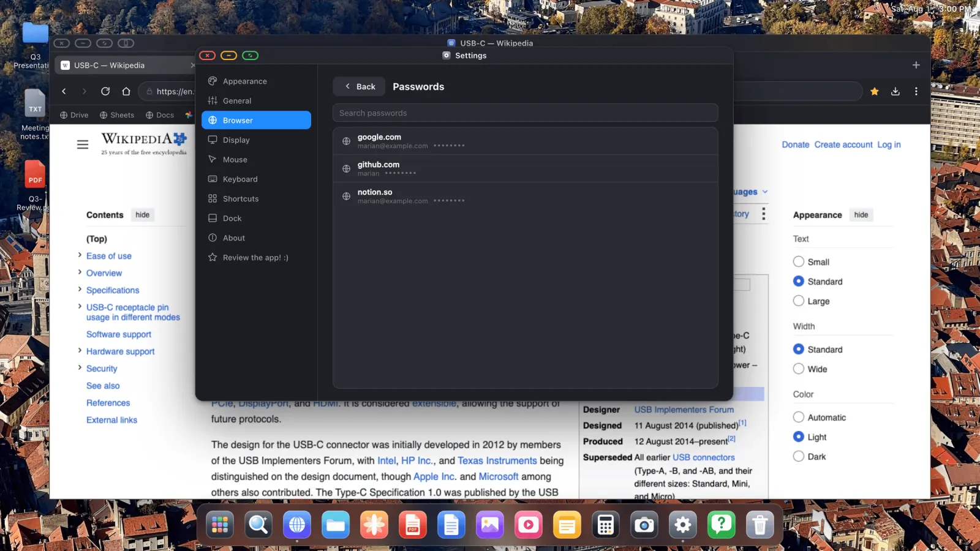Jump to Software support section
980x551 pixels.
[119, 334]
